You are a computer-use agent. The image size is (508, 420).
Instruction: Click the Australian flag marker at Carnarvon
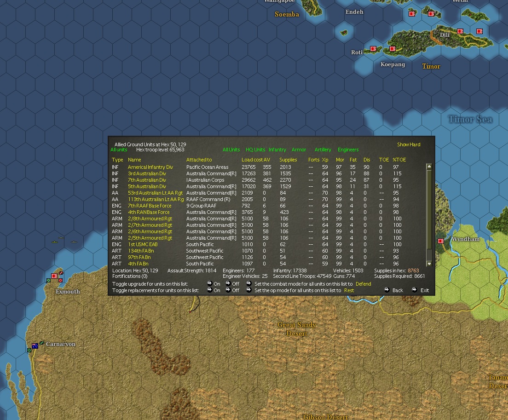tap(35, 345)
